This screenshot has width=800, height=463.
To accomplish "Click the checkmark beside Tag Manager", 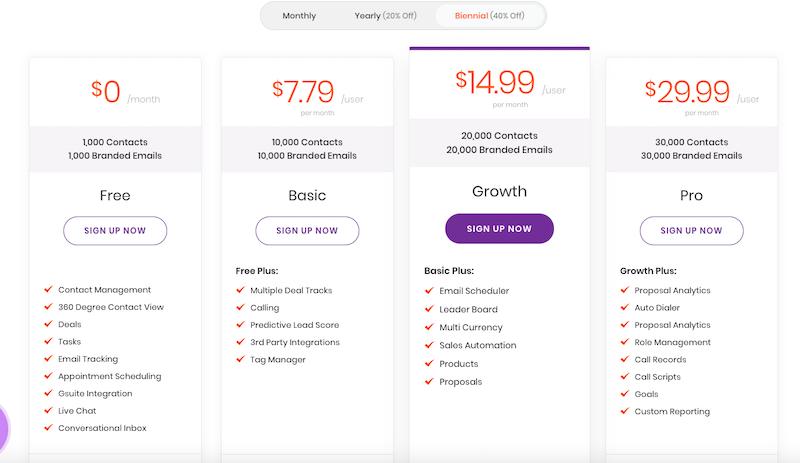I will pos(240,359).
